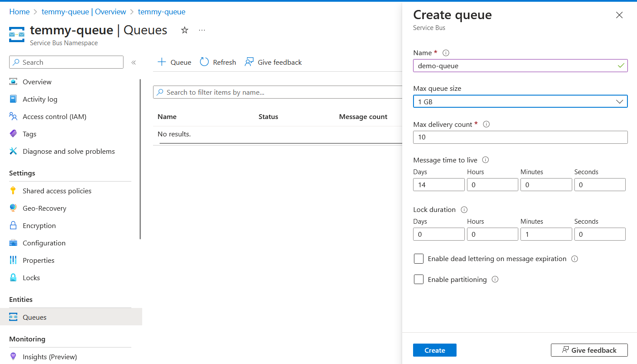Click Lock duration Minutes field

pos(546,234)
